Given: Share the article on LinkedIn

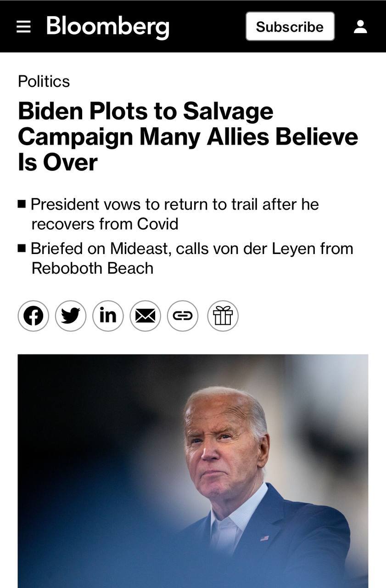Looking at the screenshot, I should (x=108, y=316).
